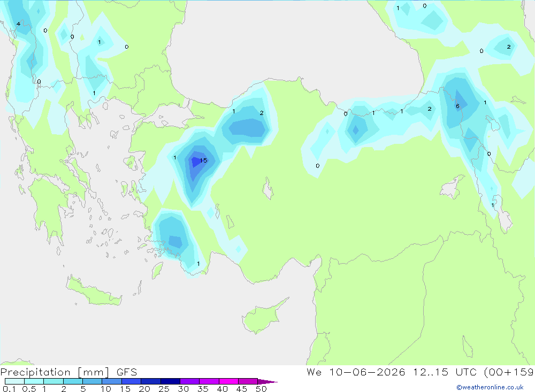This screenshot has width=535, height=392.
Task: Click the "45" legend scale label
Action: (242, 389)
